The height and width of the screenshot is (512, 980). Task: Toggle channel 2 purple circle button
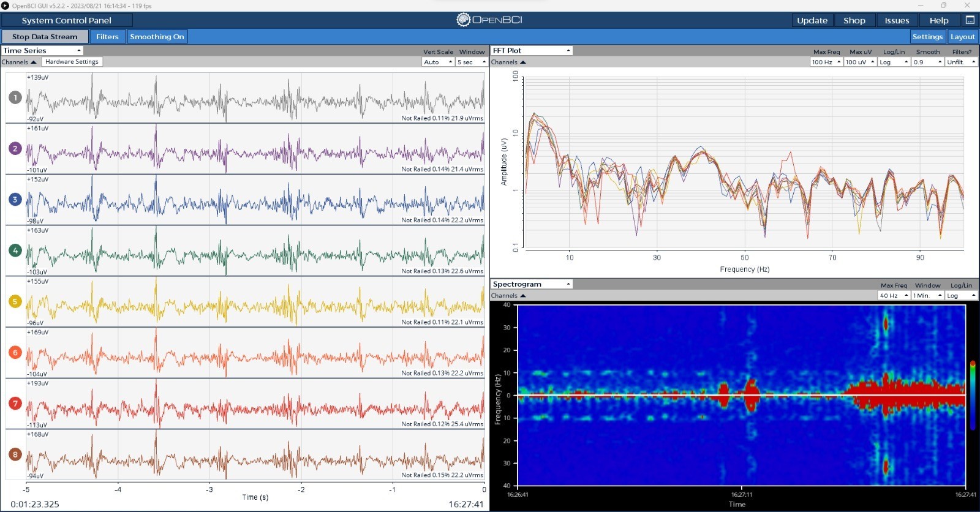[x=15, y=148]
